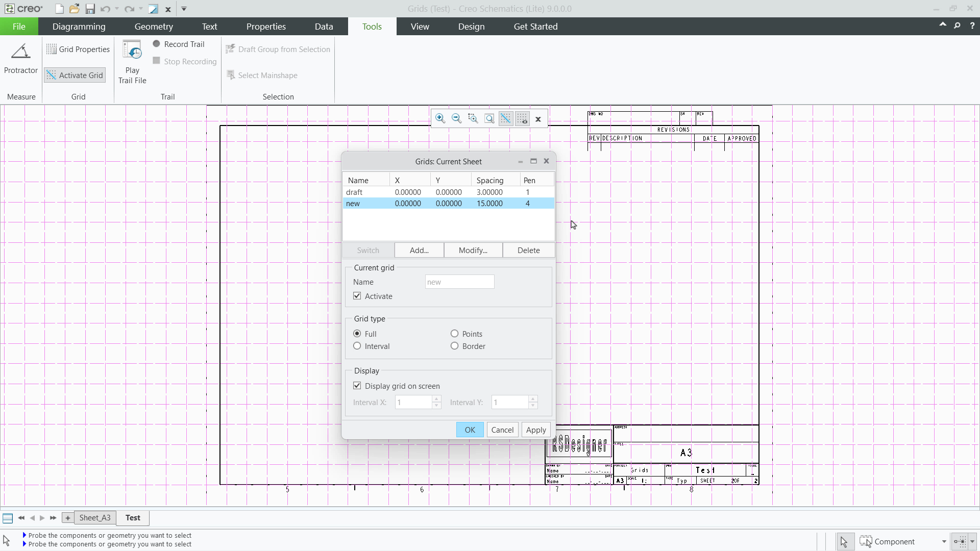Viewport: 980px width, 551px height.
Task: Select the Border grid type
Action: coord(455,346)
